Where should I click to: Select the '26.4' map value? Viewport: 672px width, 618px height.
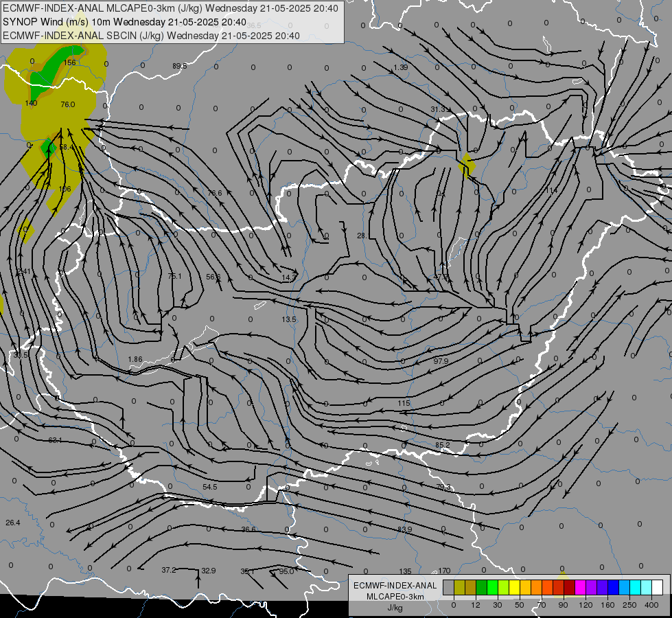pos(13,523)
